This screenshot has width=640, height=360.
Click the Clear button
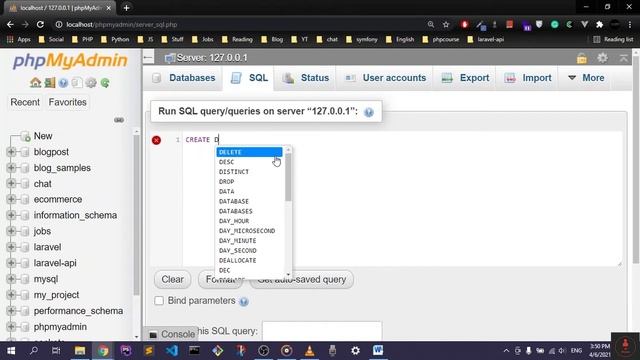tap(173, 280)
